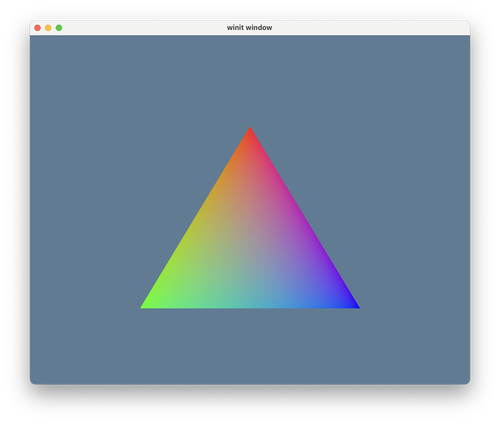Close the winit window with red button
500x424 pixels.
click(x=38, y=28)
